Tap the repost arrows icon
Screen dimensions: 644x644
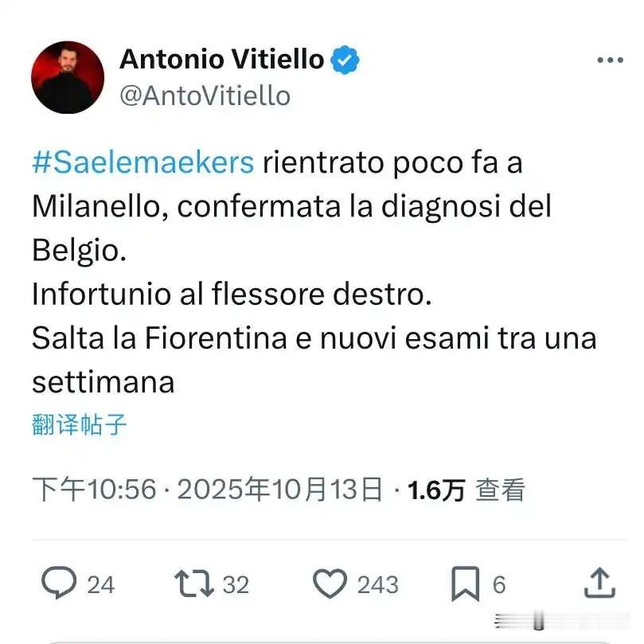pyautogui.click(x=194, y=584)
